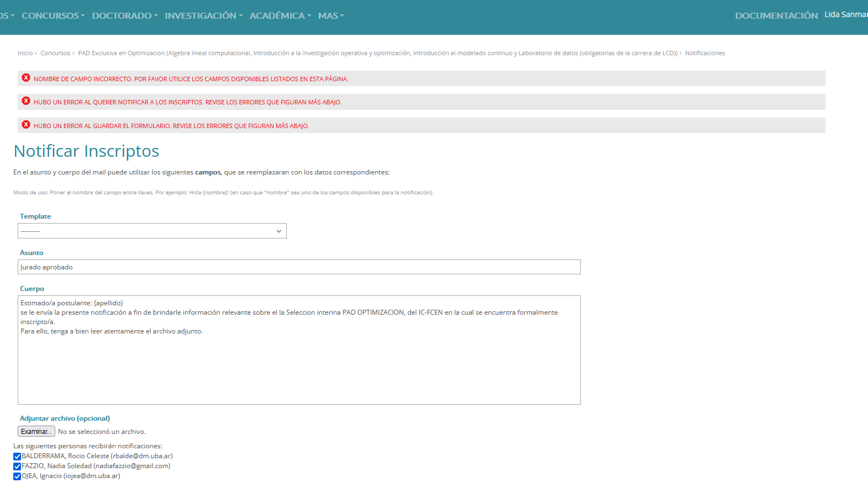Click "HUBO UN ERROR AL QUERER NOTIFICAR" message
This screenshot has height=493, width=868.
click(x=187, y=102)
